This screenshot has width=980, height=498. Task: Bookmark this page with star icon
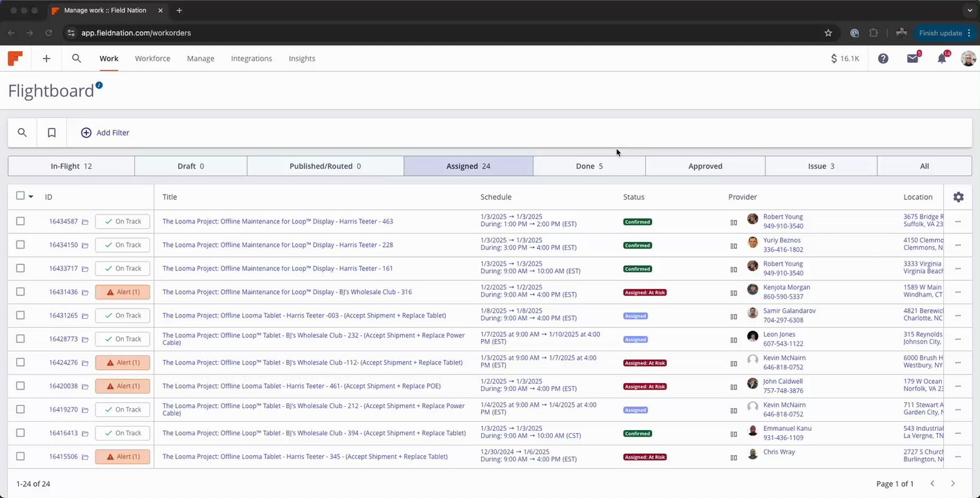(828, 33)
